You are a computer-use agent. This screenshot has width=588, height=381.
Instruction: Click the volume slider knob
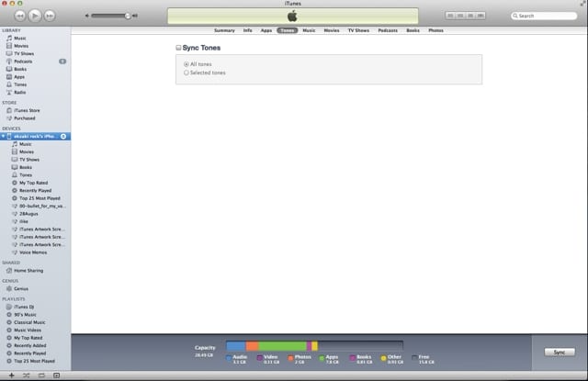128,16
